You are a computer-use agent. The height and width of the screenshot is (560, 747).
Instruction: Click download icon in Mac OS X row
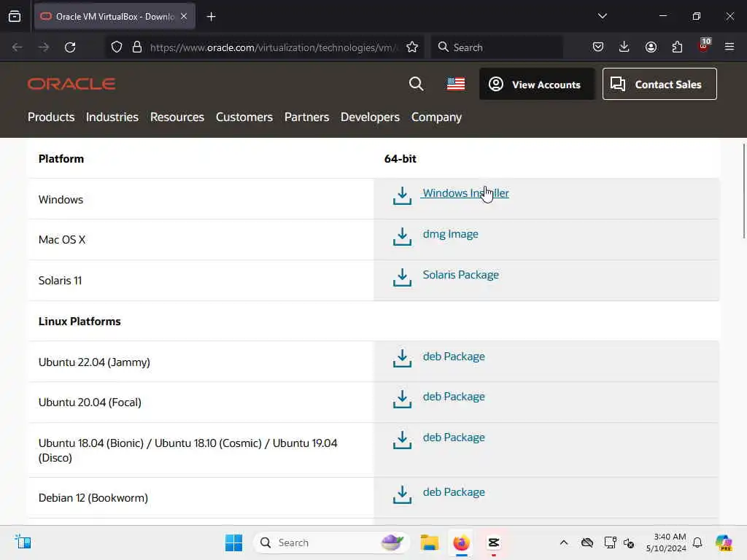coord(402,237)
